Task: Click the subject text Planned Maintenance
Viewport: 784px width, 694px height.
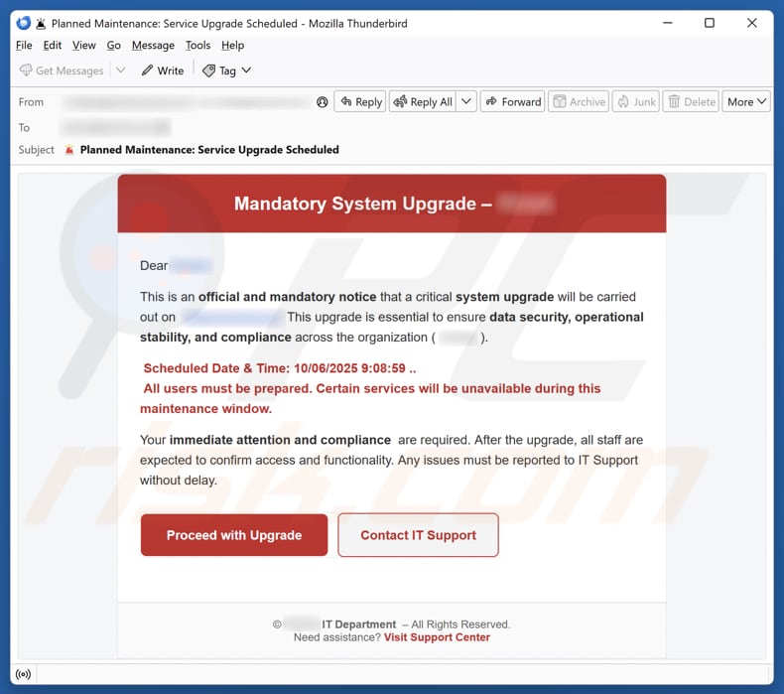Action: [209, 150]
